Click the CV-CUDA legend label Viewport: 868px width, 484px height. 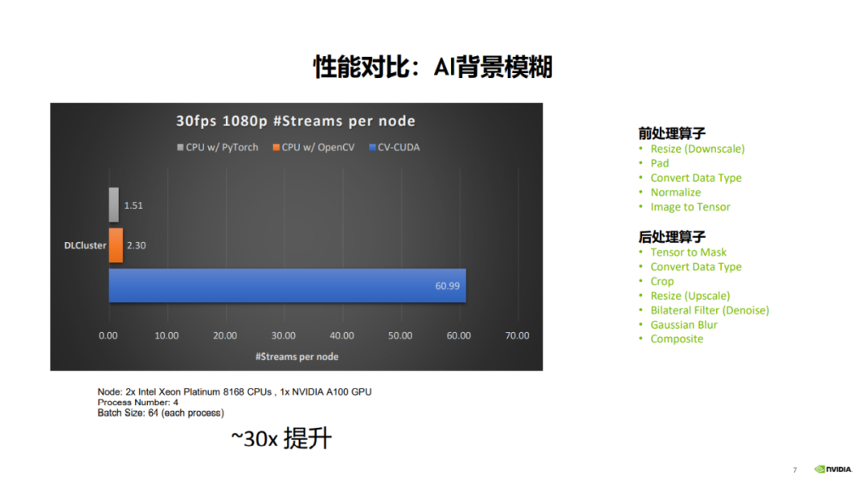tap(399, 147)
